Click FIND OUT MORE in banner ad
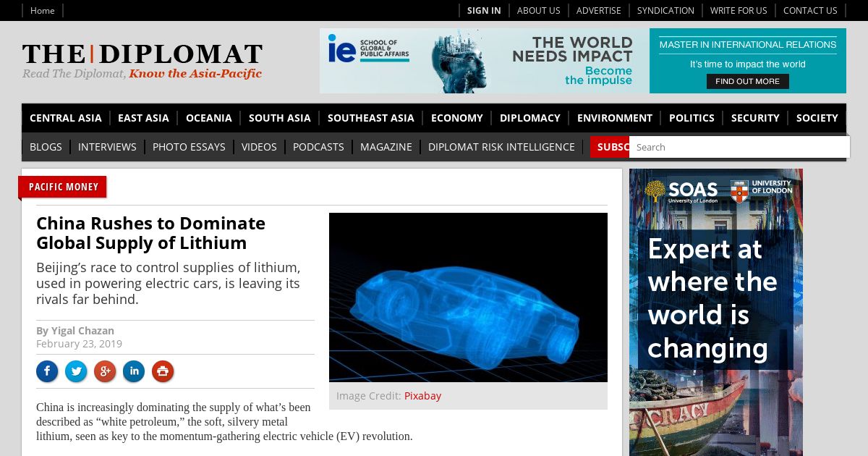Image resolution: width=868 pixels, height=456 pixels. [747, 81]
